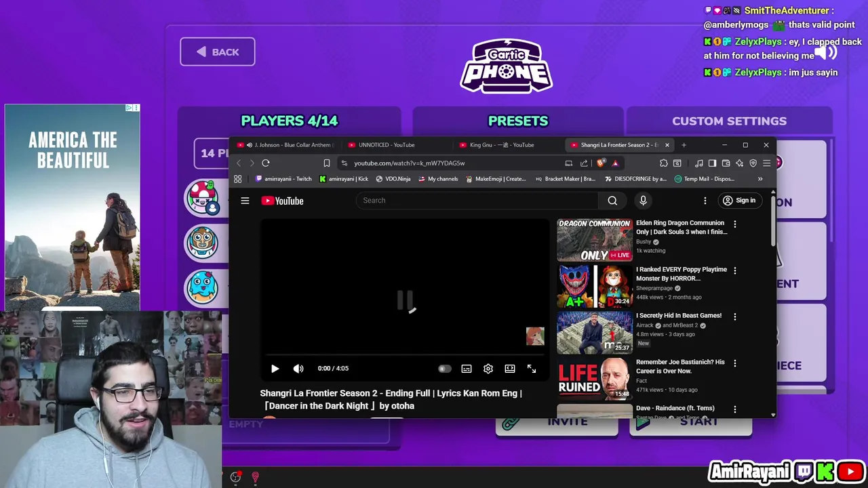This screenshot has width=868, height=488.
Task: Go back in browser history
Action: [x=239, y=163]
